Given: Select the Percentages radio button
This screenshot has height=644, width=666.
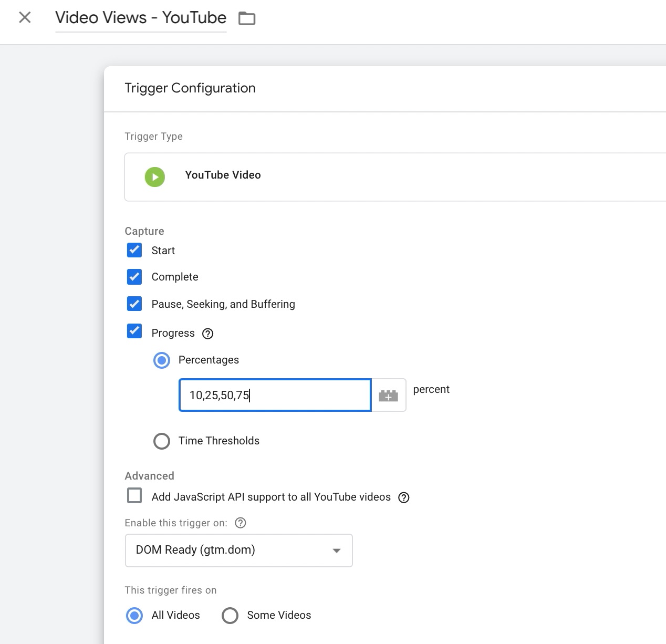Looking at the screenshot, I should click(162, 360).
